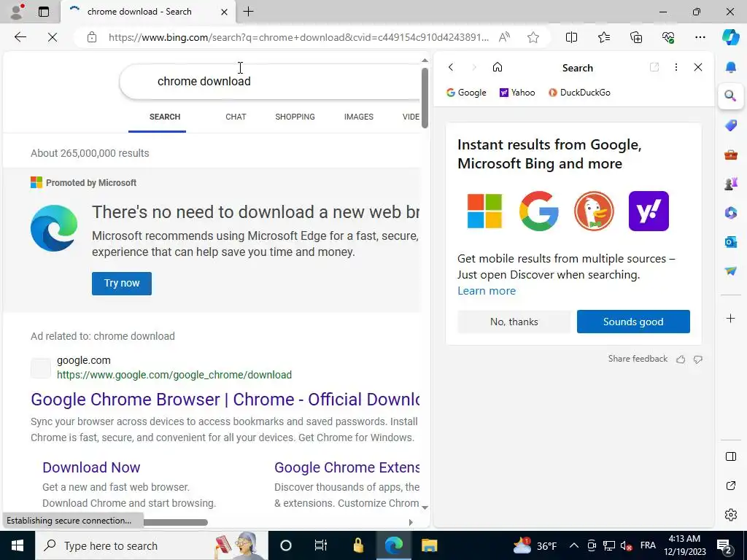The width and height of the screenshot is (747, 560).
Task: Click the taskbar search box
Action: (152, 545)
